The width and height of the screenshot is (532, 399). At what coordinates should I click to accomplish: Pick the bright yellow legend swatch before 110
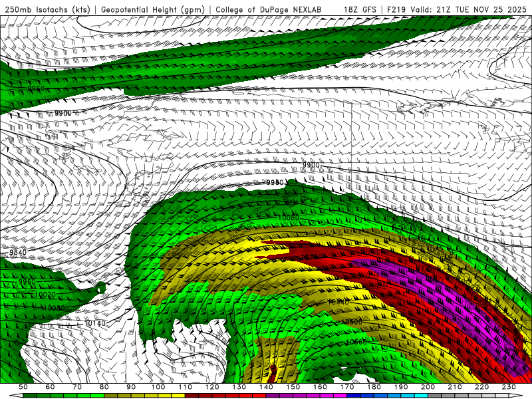click(178, 396)
